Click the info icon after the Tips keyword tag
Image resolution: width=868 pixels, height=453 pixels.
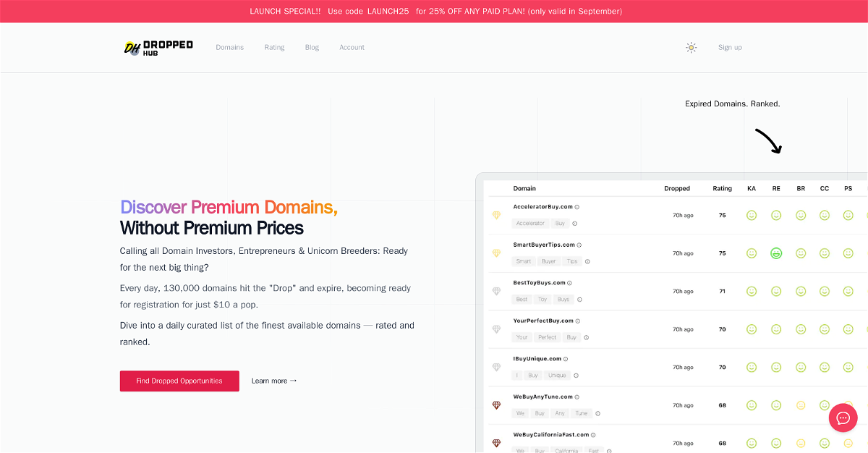[x=587, y=261]
